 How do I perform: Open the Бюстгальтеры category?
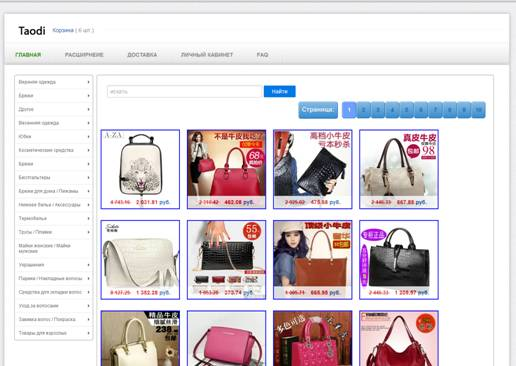tap(34, 177)
